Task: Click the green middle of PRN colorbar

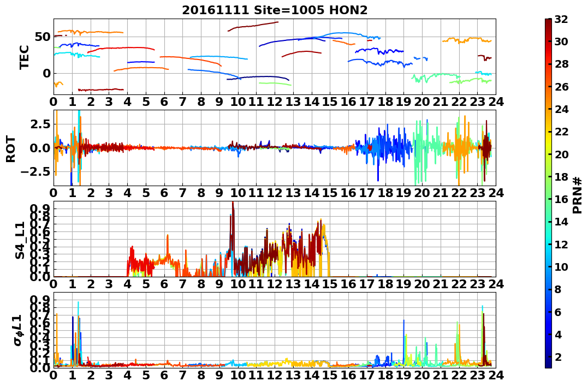Action: coord(548,193)
